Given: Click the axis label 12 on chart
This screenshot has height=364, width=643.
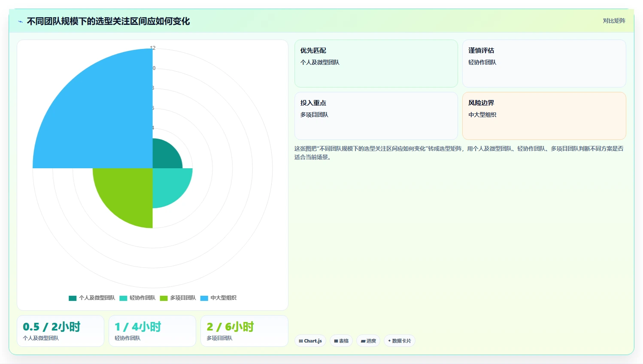Looking at the screenshot, I should click(x=153, y=48).
